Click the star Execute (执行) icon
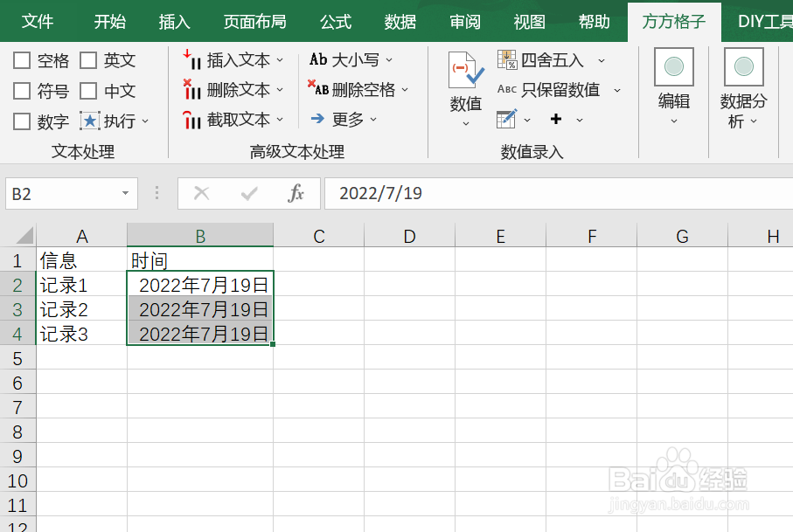The width and height of the screenshot is (793, 532). click(x=90, y=121)
